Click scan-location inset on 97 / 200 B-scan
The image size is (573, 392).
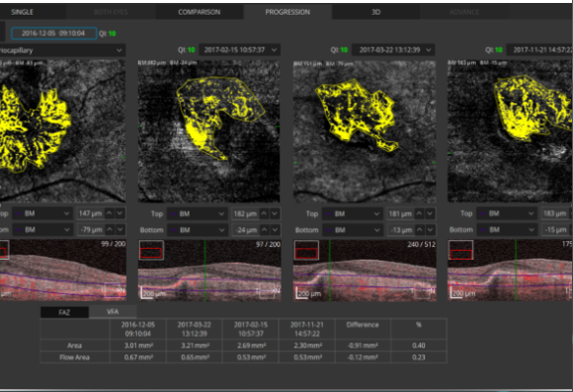pos(151,250)
